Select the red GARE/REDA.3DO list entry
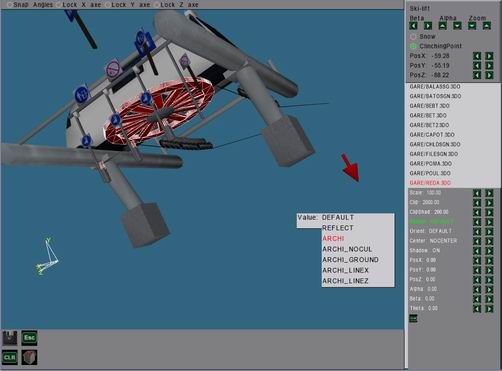The image size is (502, 371). (430, 183)
